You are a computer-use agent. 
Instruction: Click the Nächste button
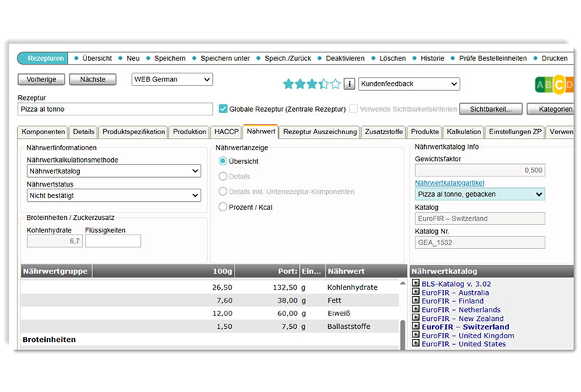tap(93, 79)
